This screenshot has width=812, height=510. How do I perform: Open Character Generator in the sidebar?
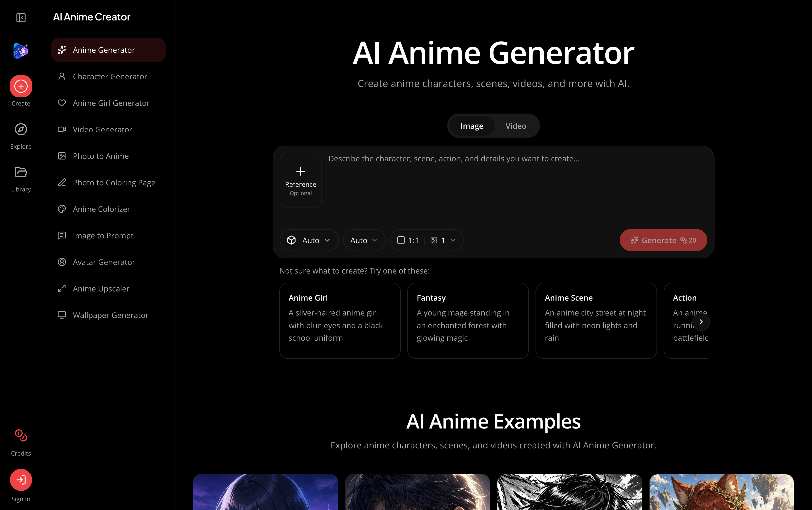click(x=108, y=77)
